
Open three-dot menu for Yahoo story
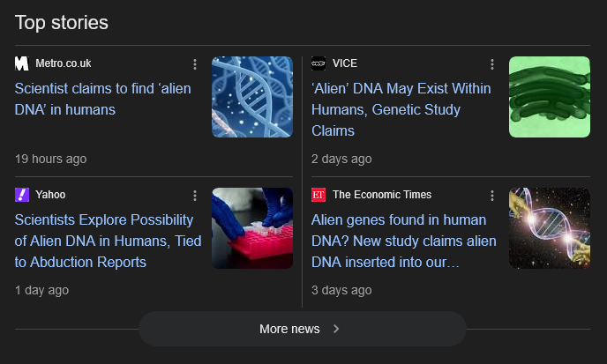195,196
